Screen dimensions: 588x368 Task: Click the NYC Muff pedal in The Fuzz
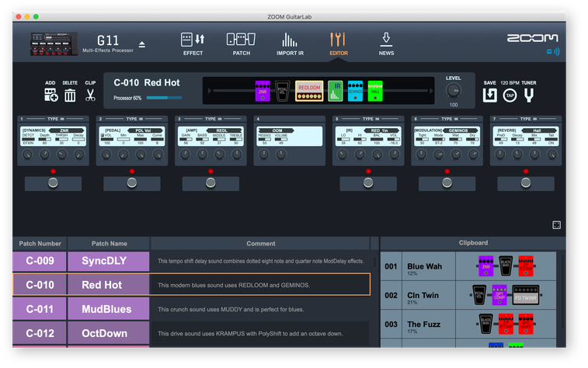click(526, 324)
